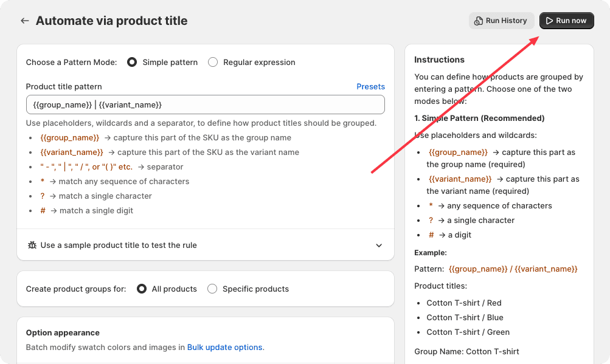Image resolution: width=610 pixels, height=364 pixels.
Task: Click the 'Automate via product title' heading
Action: (112, 21)
